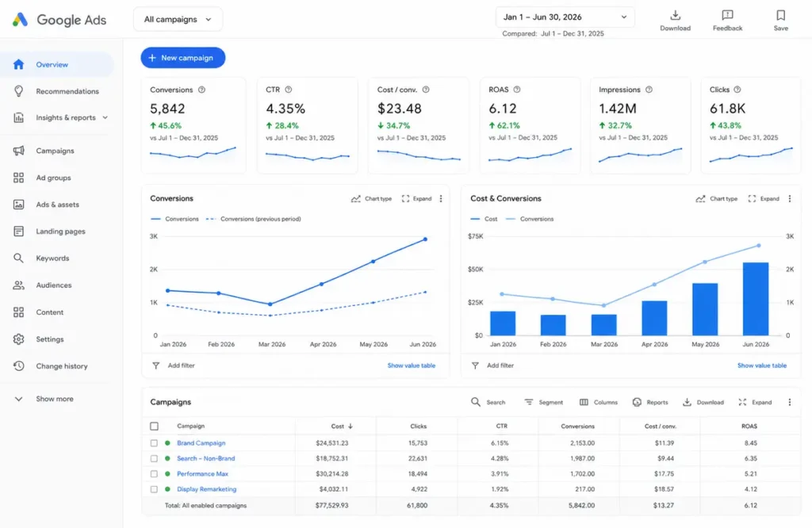812x528 pixels.
Task: Open Segment in the Campaigns toolbar
Action: point(543,402)
